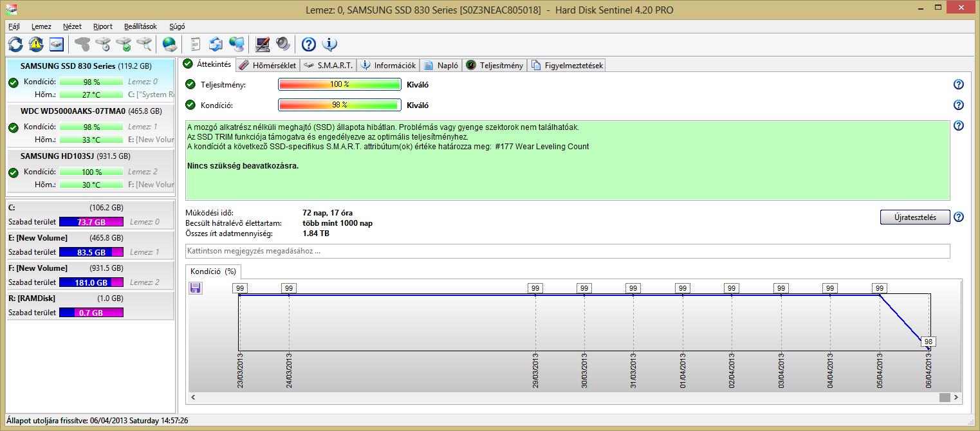Click the help icon next to Újratesztelés

(958, 217)
